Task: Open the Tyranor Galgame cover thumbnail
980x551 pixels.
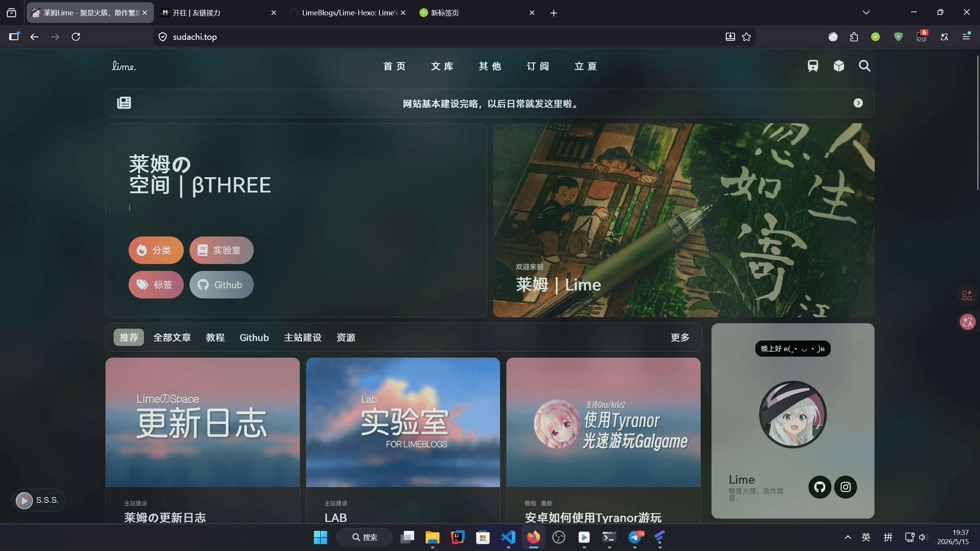Action: 603,422
